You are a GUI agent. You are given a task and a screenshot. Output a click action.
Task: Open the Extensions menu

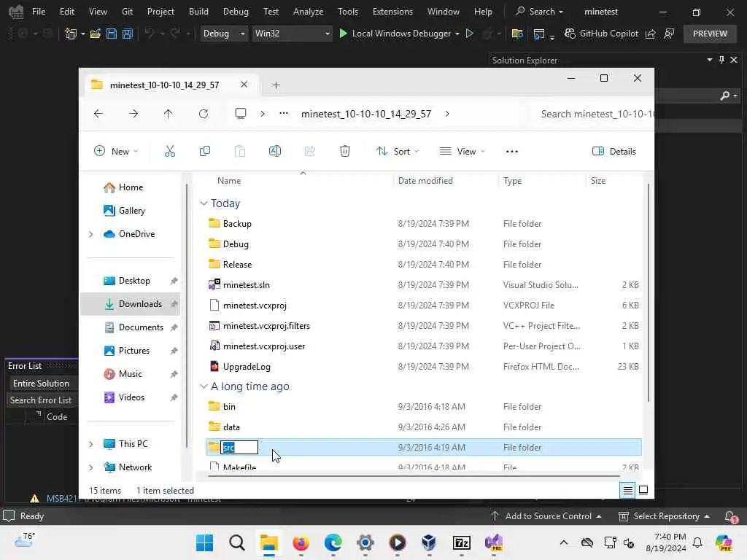392,12
